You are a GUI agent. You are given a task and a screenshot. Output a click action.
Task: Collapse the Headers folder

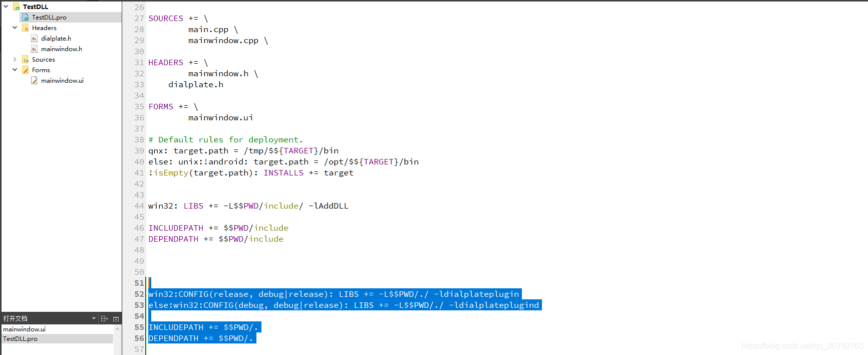15,28
